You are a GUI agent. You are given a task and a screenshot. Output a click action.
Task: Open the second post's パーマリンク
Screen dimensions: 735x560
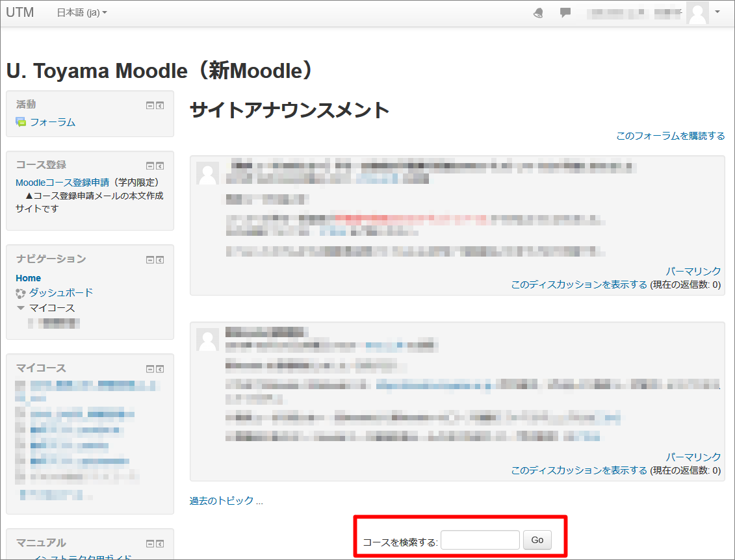[x=693, y=457]
